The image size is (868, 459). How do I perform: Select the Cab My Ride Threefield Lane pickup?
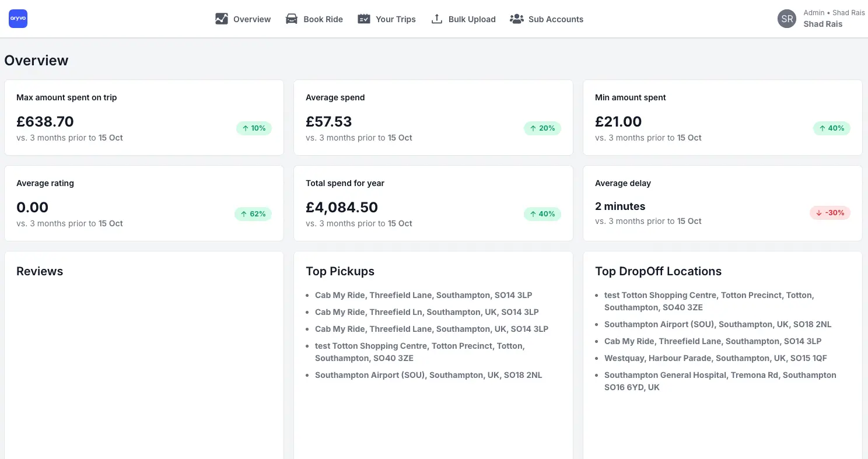tap(423, 295)
